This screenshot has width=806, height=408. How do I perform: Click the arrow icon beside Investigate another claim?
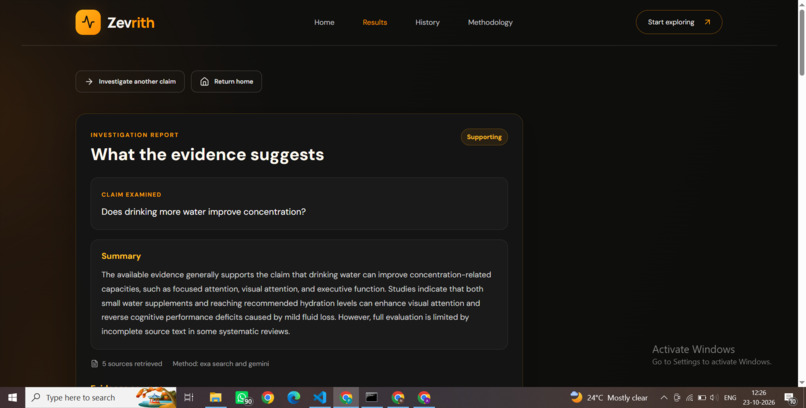coord(89,81)
